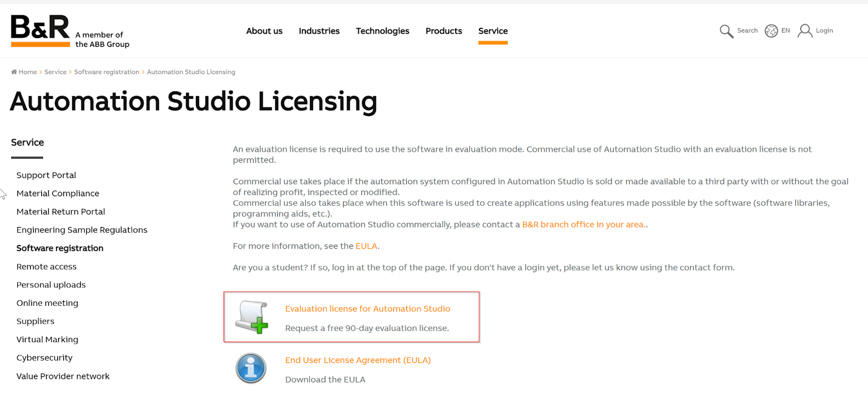Open Online meeting in sidebar
This screenshot has height=403, width=868.
(x=47, y=303)
